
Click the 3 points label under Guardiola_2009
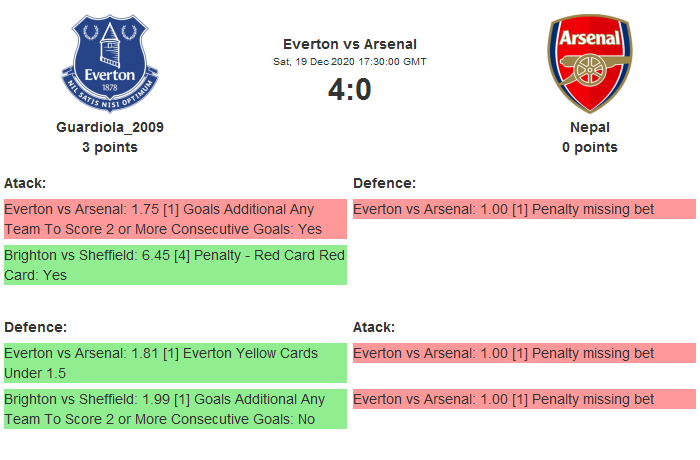[x=110, y=147]
